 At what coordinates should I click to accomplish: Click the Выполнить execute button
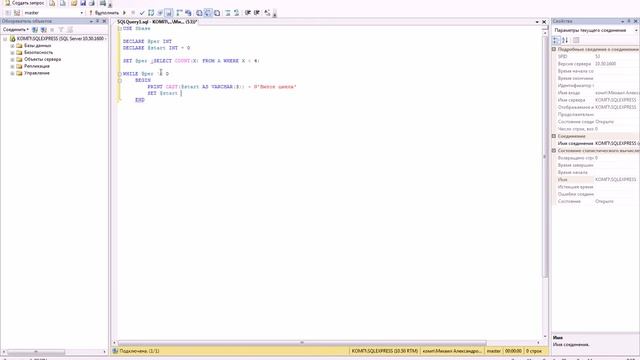(104, 13)
